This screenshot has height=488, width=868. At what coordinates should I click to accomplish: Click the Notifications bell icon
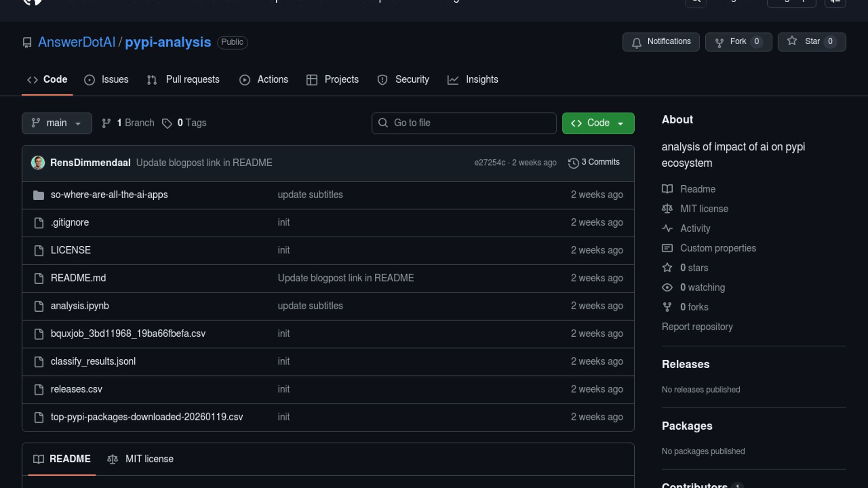pyautogui.click(x=637, y=42)
